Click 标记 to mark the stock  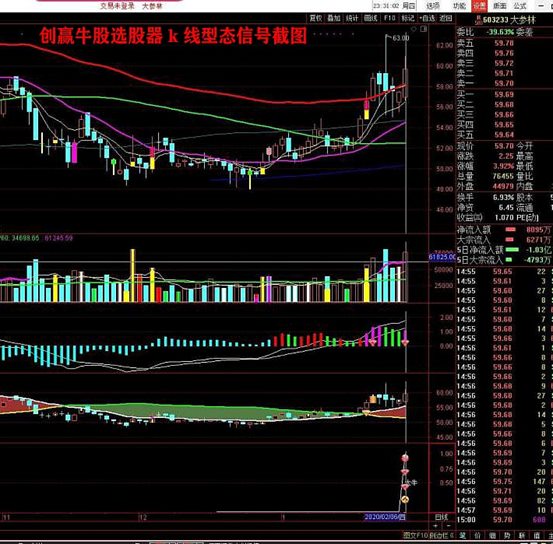point(408,18)
